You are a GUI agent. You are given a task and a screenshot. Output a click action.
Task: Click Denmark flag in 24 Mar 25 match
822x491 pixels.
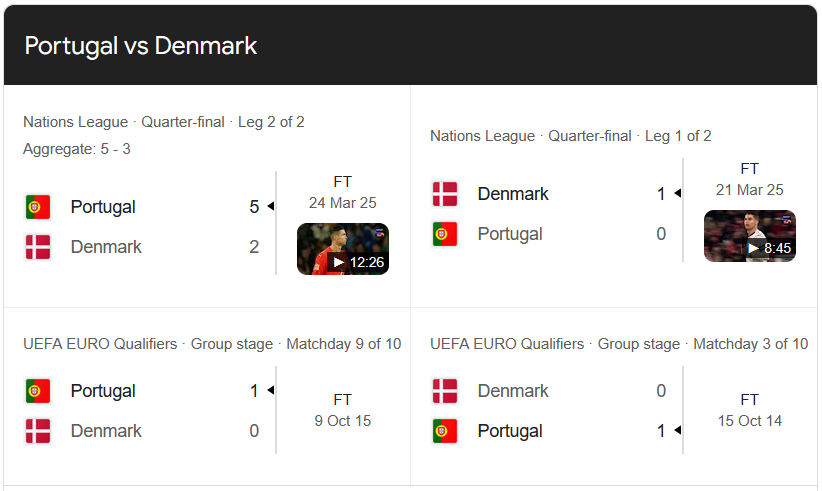[x=38, y=247]
